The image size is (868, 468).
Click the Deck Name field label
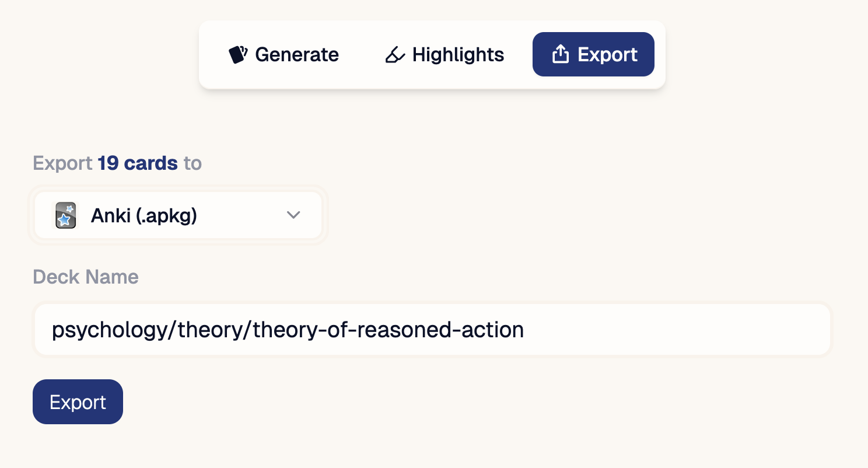[x=86, y=277]
